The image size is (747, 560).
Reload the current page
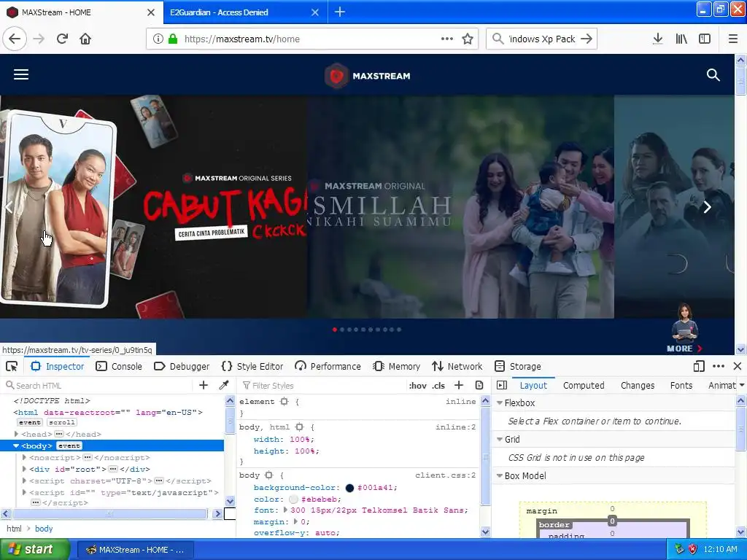click(x=63, y=39)
